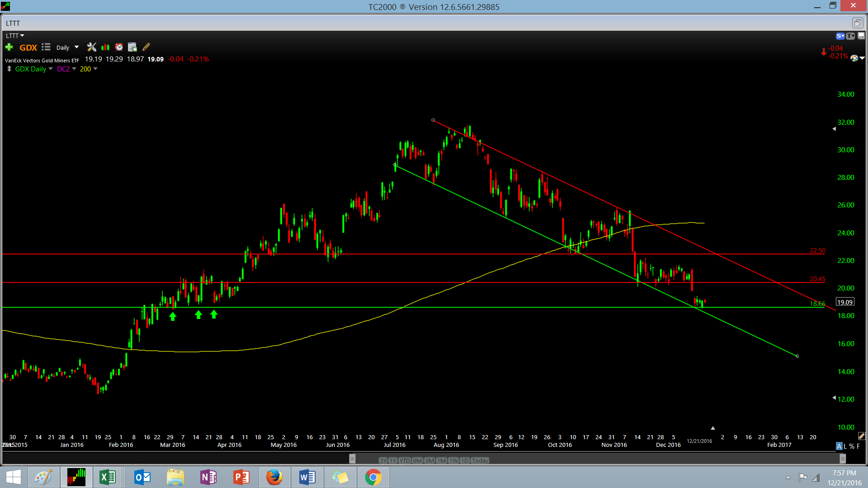Click the network signal tray icon
Image resolution: width=868 pixels, height=488 pixels.
[816, 478]
